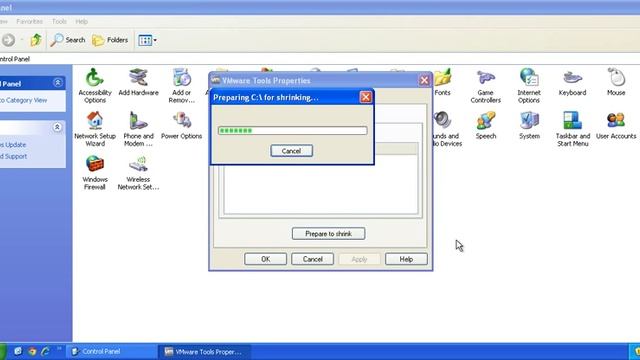Open the Help menu
This screenshot has height=360, width=640.
pyautogui.click(x=82, y=21)
